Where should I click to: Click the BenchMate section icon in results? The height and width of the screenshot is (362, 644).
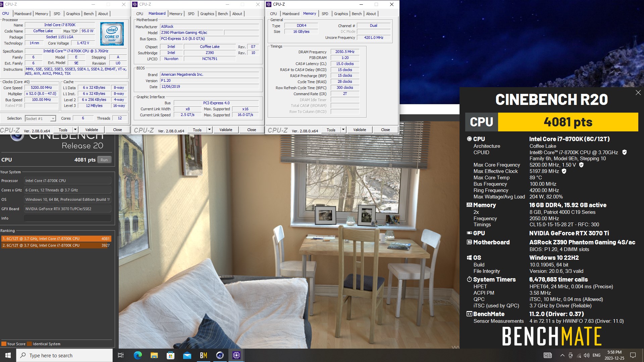(469, 314)
